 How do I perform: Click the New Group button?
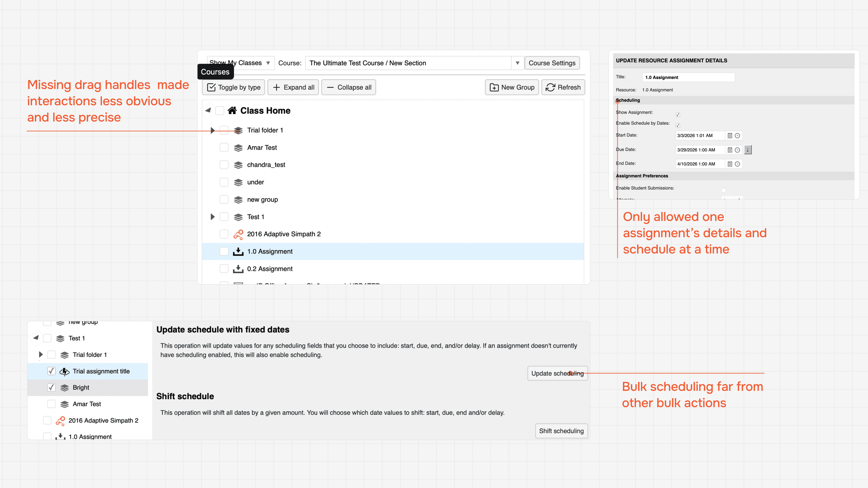point(512,87)
